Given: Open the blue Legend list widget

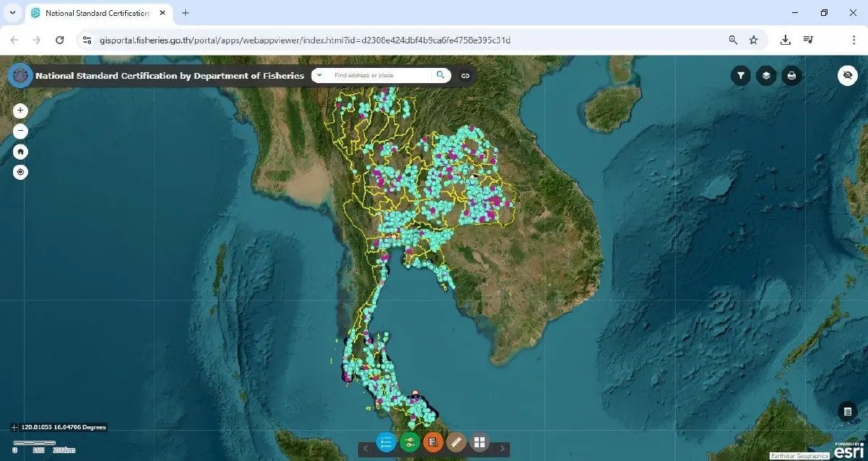Looking at the screenshot, I should click(x=386, y=441).
